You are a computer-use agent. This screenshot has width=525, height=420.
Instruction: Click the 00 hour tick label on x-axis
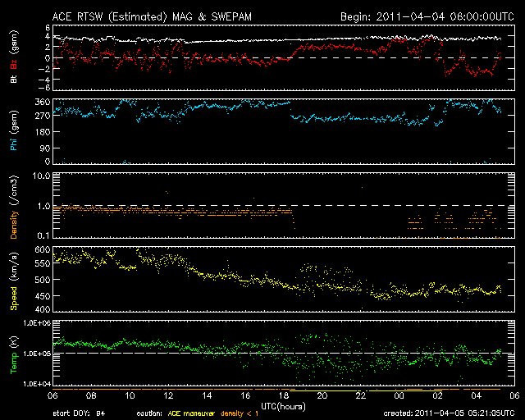(x=399, y=395)
